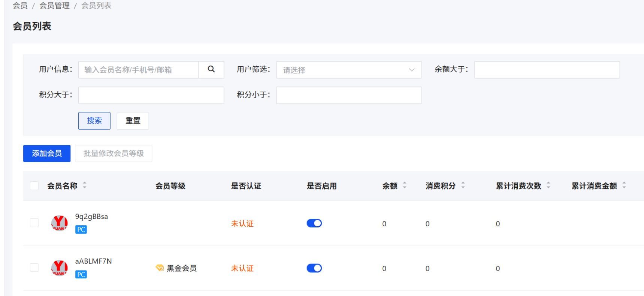
Task: Toggle 是否启用 switch for aABLMF7N
Action: pyautogui.click(x=314, y=268)
